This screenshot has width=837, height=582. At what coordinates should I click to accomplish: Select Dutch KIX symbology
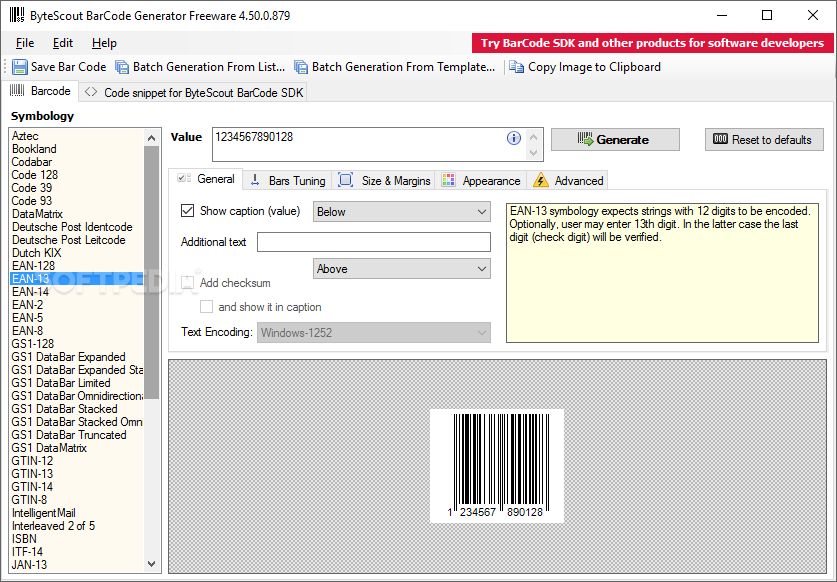tap(36, 253)
